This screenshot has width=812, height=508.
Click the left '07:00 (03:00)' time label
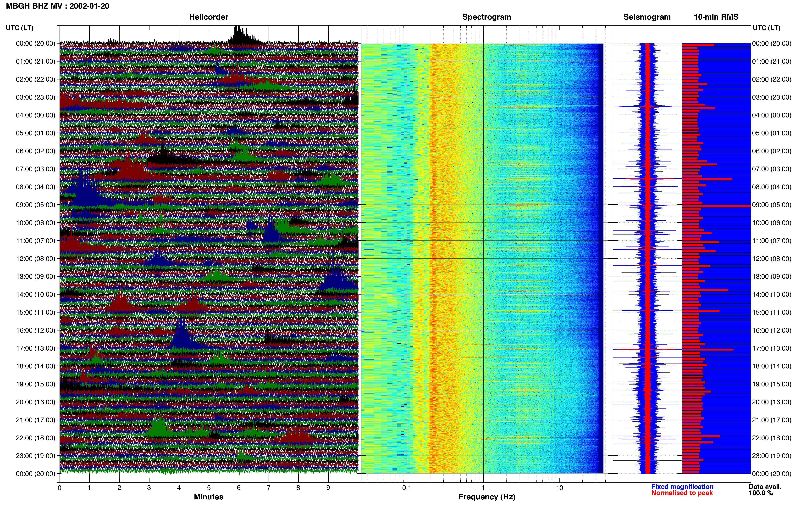click(x=36, y=169)
